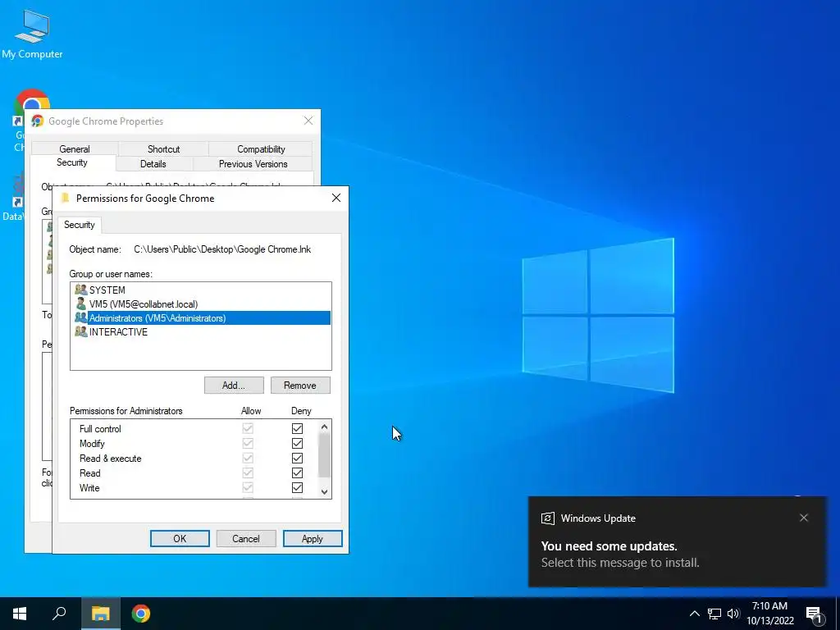Uncheck Deny for Modify

tap(297, 444)
